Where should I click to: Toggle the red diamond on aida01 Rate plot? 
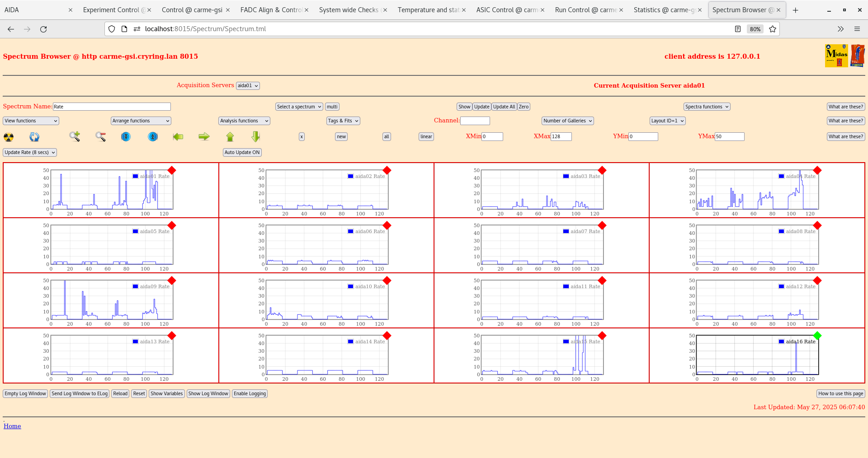172,171
